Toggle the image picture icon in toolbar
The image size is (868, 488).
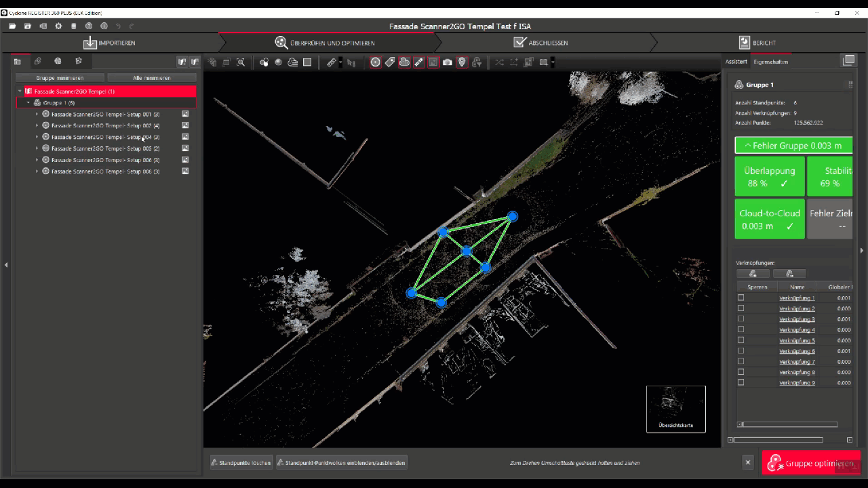[x=433, y=62]
